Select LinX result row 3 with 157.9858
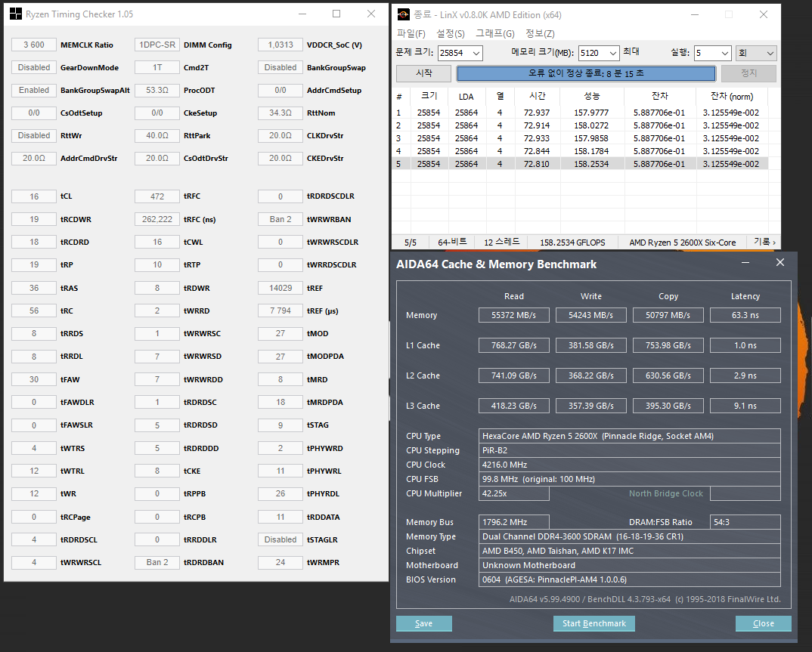 [580, 139]
